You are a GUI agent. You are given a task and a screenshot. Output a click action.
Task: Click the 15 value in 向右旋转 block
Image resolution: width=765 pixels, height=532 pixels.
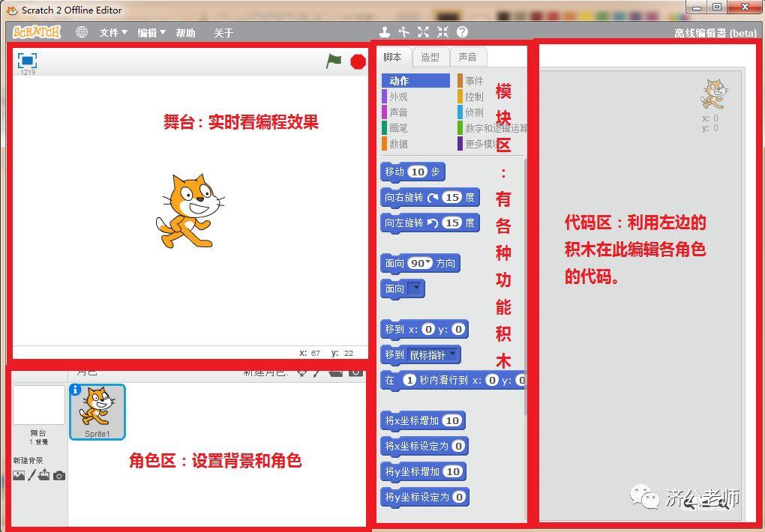(452, 197)
